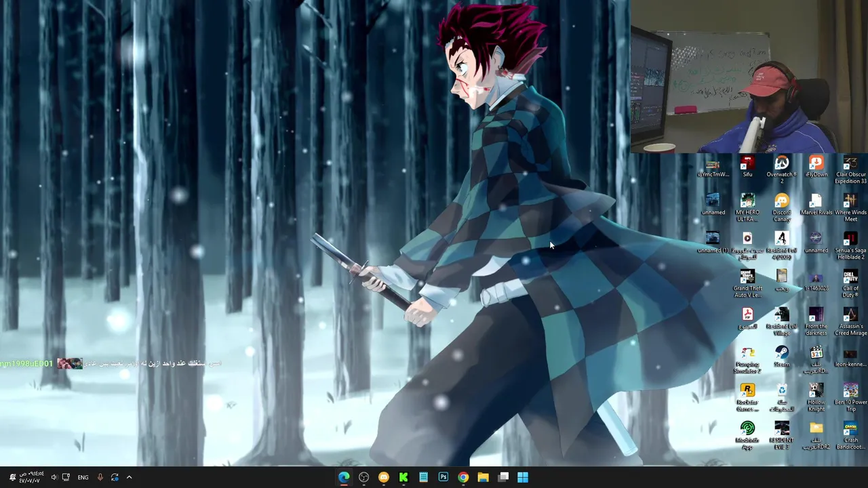Select the unnamed file beside Marvel Rivals icon

[x=816, y=243]
